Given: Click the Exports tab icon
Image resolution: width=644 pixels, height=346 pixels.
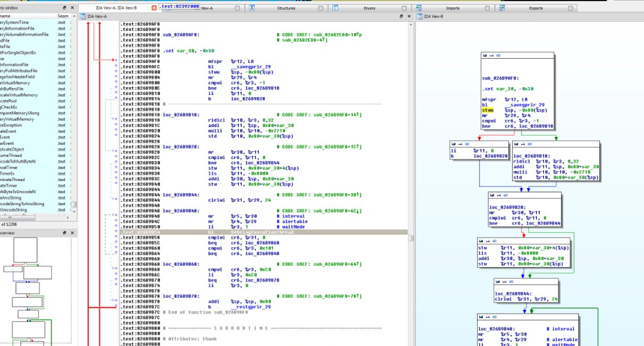Looking at the screenshot, I should pos(503,8).
